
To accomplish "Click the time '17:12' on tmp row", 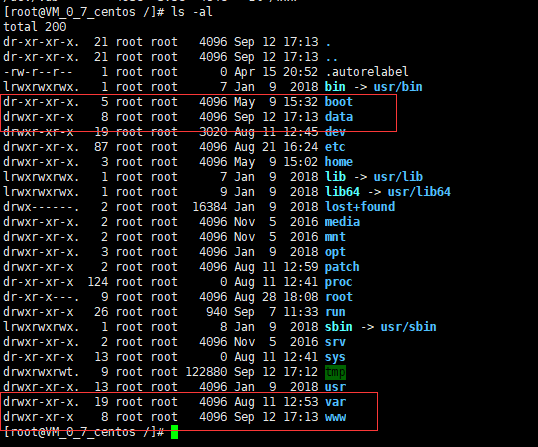I will point(301,372).
